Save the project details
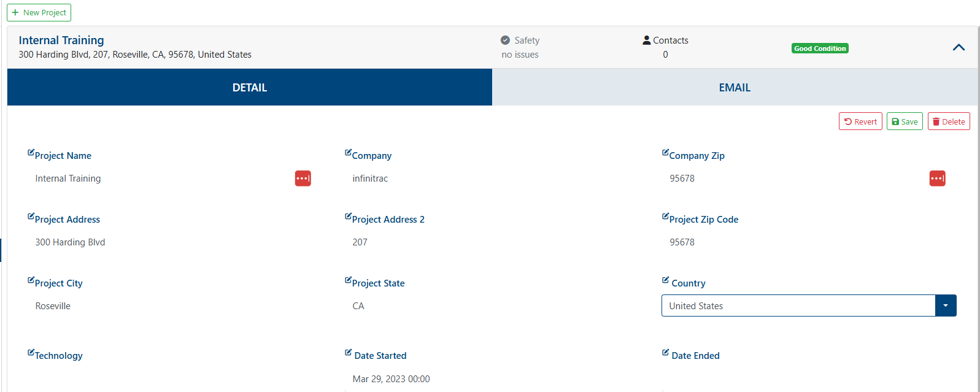Viewport: 980px width, 392px height. point(905,121)
